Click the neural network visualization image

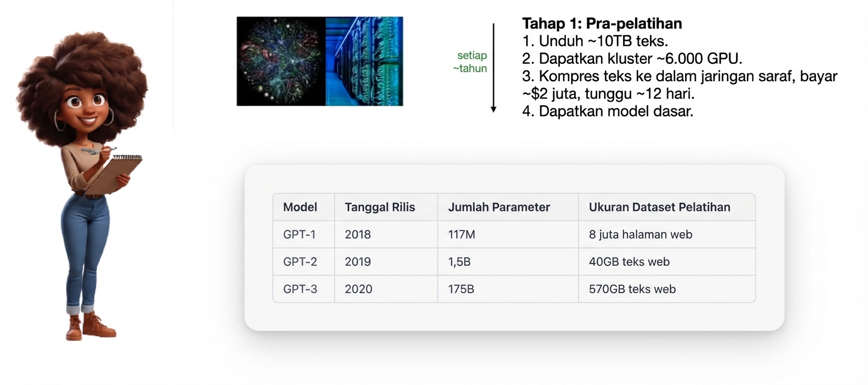281,61
